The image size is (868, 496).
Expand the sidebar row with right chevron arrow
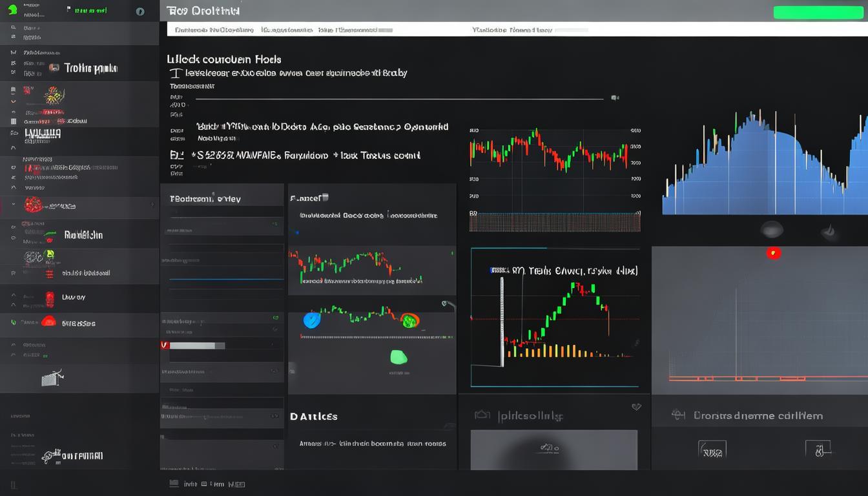pyautogui.click(x=152, y=205)
